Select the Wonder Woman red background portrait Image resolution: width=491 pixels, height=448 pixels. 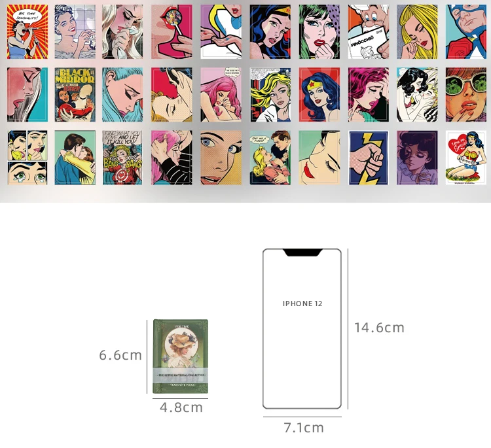(319, 94)
